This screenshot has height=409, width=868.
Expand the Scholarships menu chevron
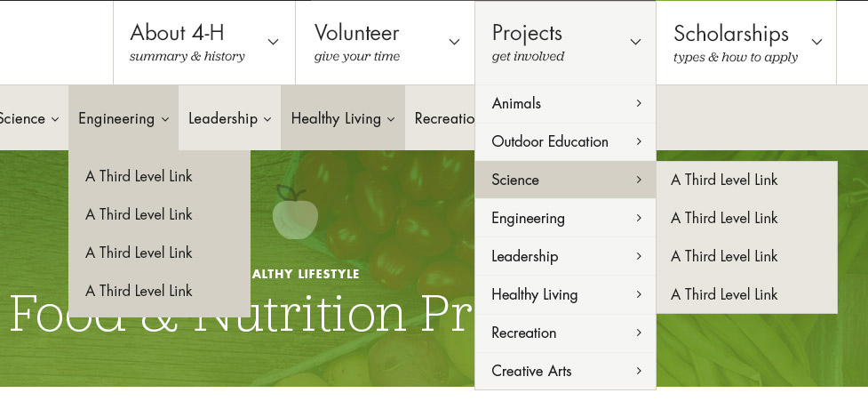817,42
